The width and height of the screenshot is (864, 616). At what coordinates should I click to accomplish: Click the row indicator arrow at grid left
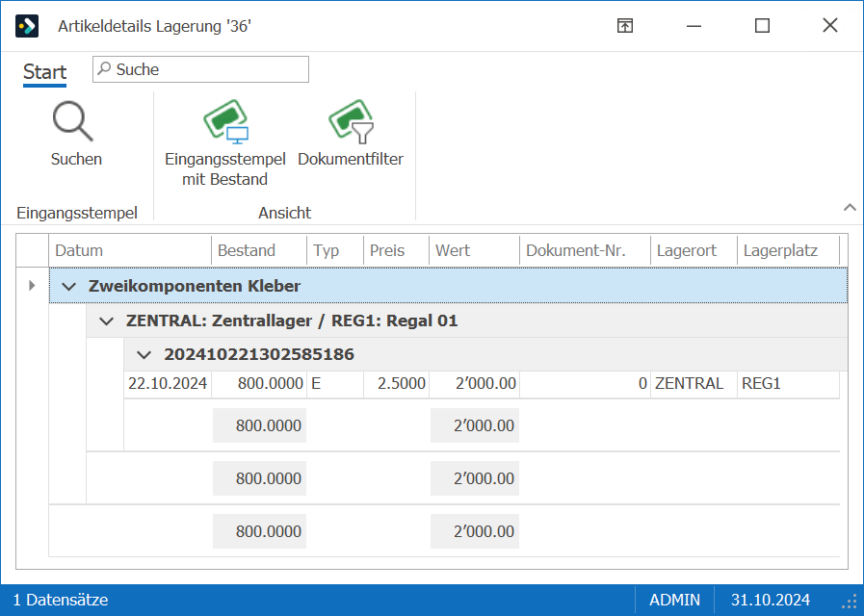[x=32, y=285]
